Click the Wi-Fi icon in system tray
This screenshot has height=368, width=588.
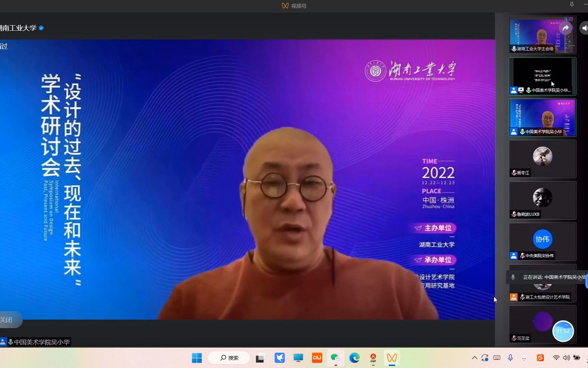click(x=556, y=358)
